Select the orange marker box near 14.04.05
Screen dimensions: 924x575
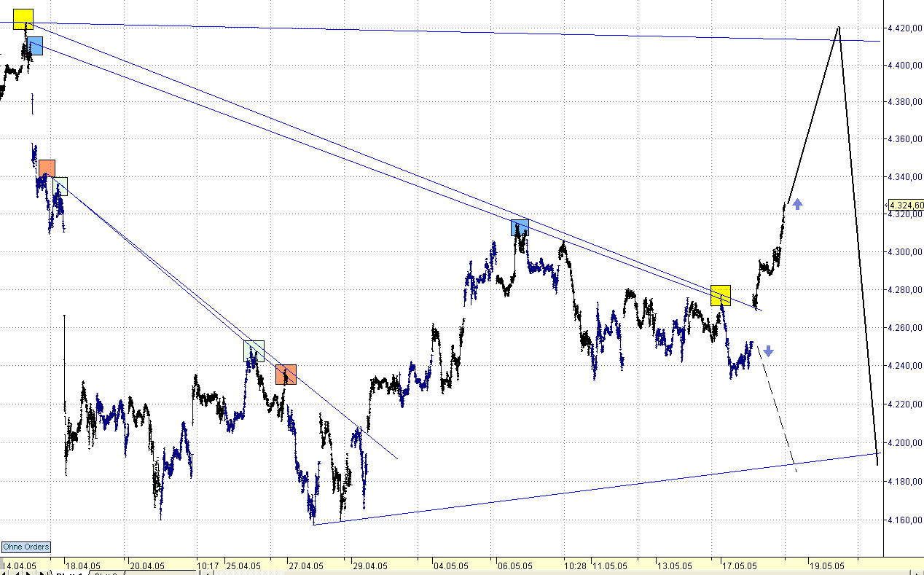47,168
